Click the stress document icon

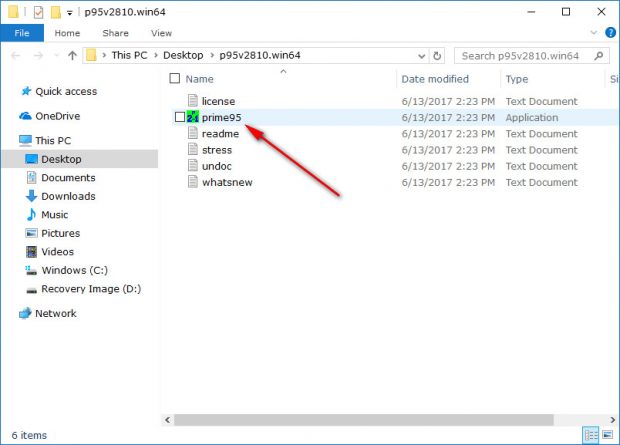click(x=193, y=150)
